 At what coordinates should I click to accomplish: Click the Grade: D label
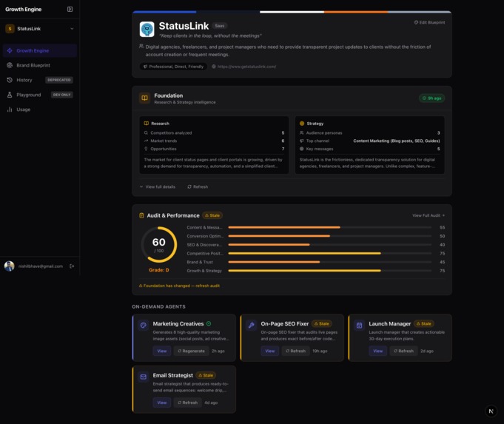tap(159, 270)
